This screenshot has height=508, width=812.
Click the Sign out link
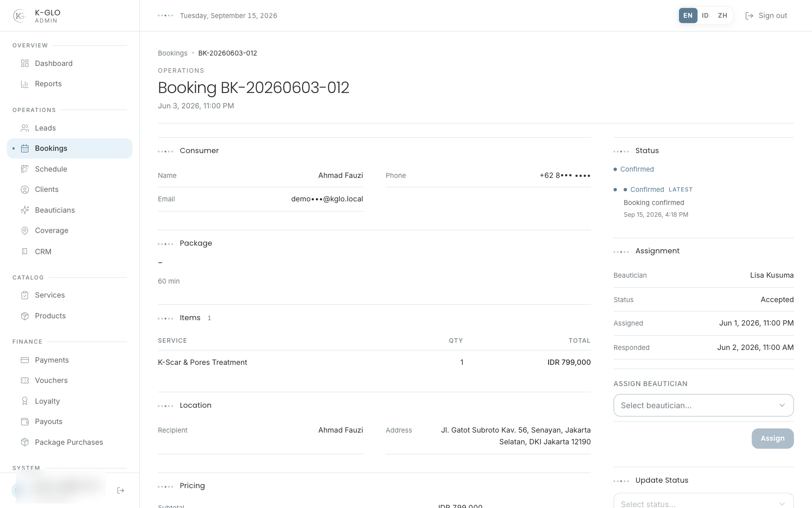click(x=766, y=16)
